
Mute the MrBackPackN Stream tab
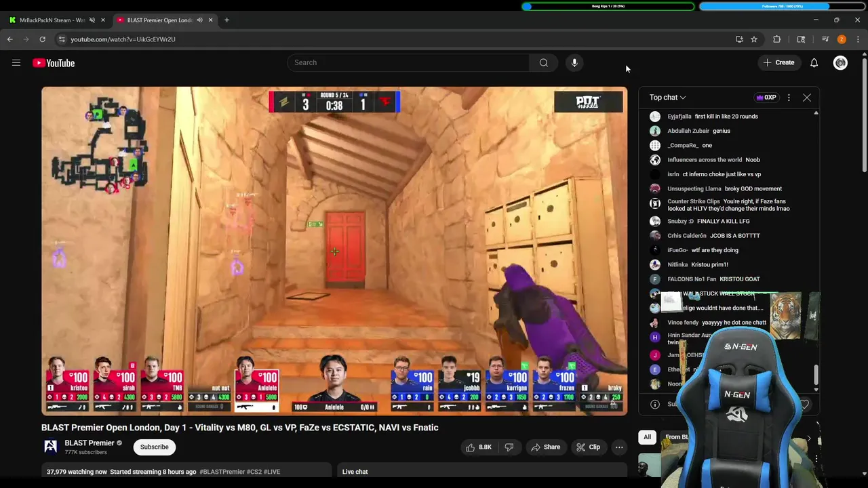point(92,20)
